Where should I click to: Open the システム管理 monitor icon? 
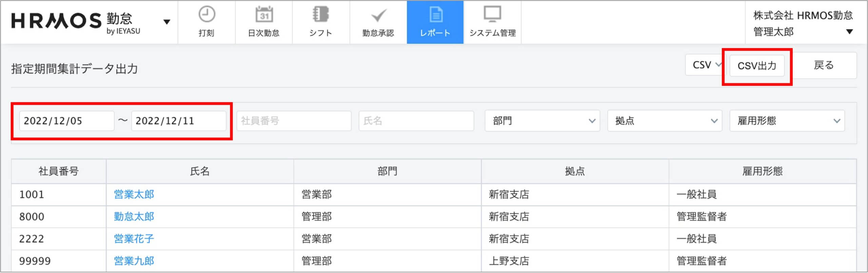coord(492,15)
